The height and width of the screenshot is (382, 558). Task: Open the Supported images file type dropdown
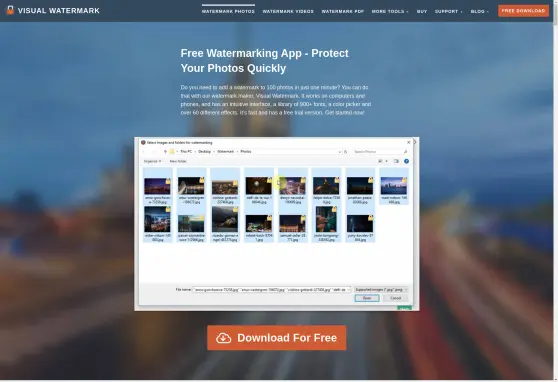[381, 290]
